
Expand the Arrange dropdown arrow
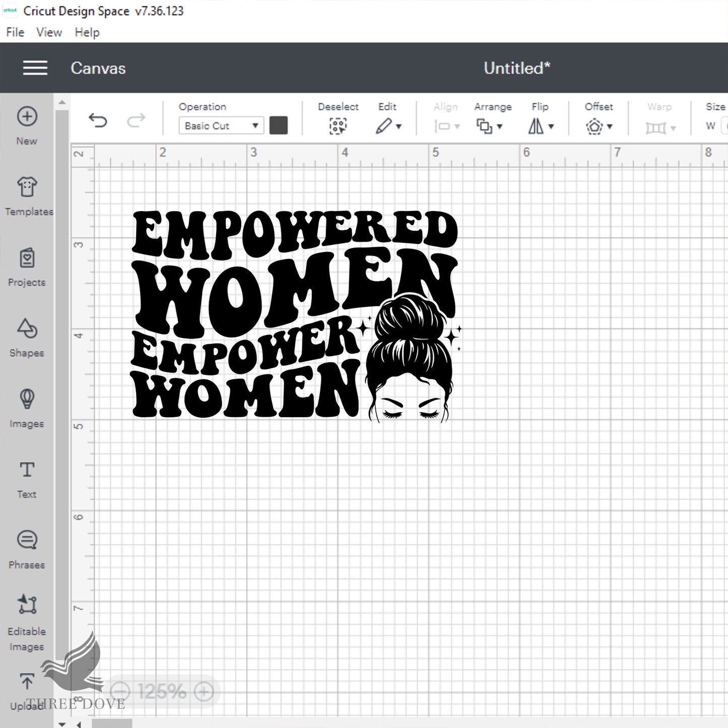pos(500,126)
